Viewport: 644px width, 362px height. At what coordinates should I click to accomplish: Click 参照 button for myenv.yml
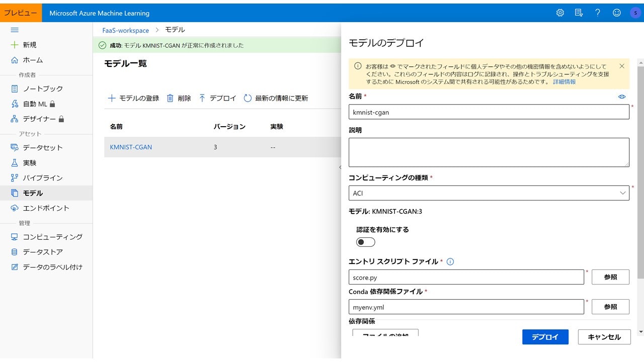[610, 307]
